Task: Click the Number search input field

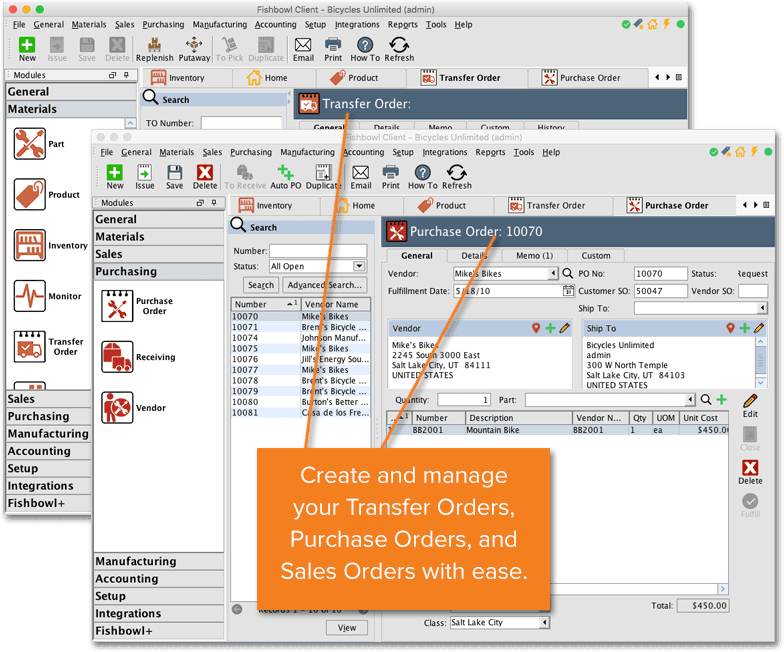Action: (318, 251)
